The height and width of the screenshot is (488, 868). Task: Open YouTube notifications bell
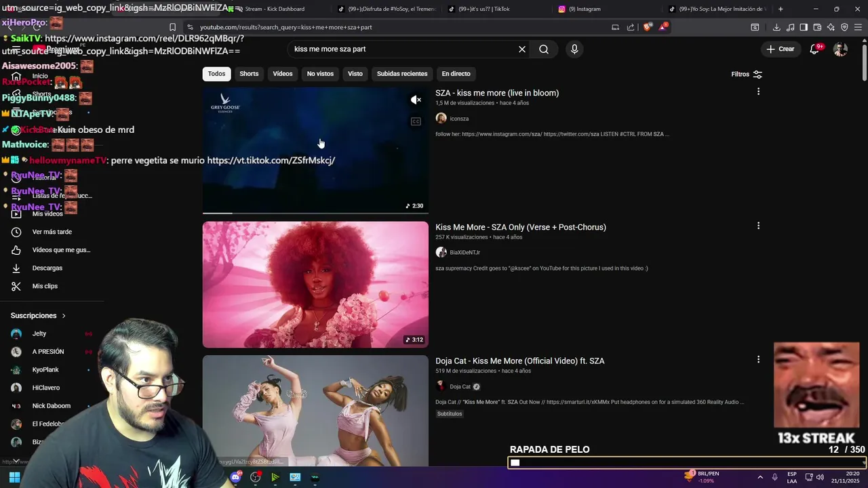click(815, 49)
